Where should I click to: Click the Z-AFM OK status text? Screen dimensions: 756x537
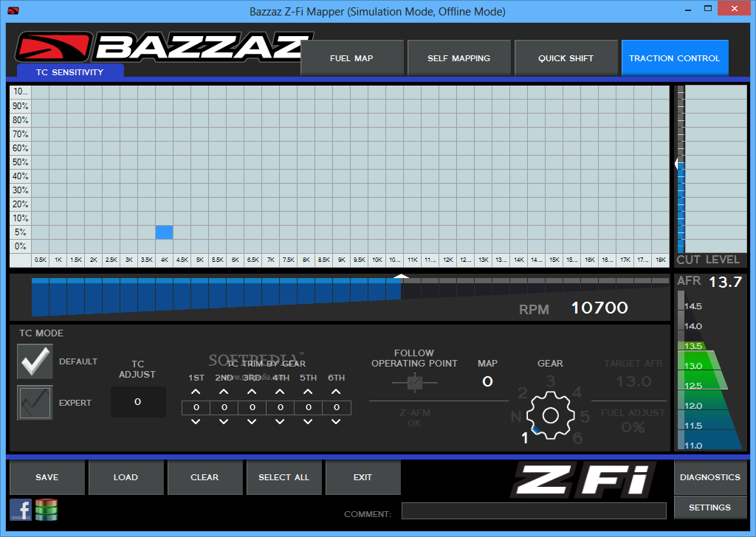pyautogui.click(x=415, y=418)
